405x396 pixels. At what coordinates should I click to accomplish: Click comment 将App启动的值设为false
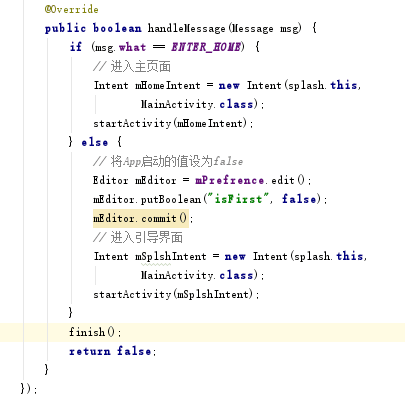(x=168, y=161)
